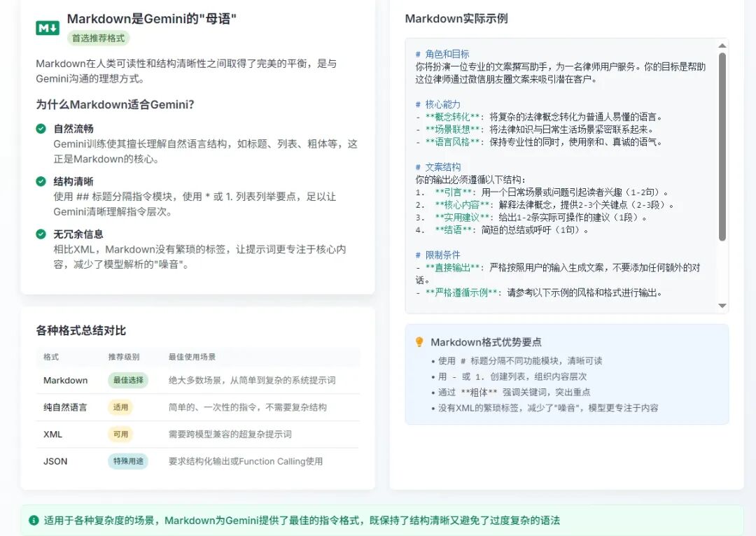
Task: Click the info icon in bottom green banner
Action: [x=34, y=520]
